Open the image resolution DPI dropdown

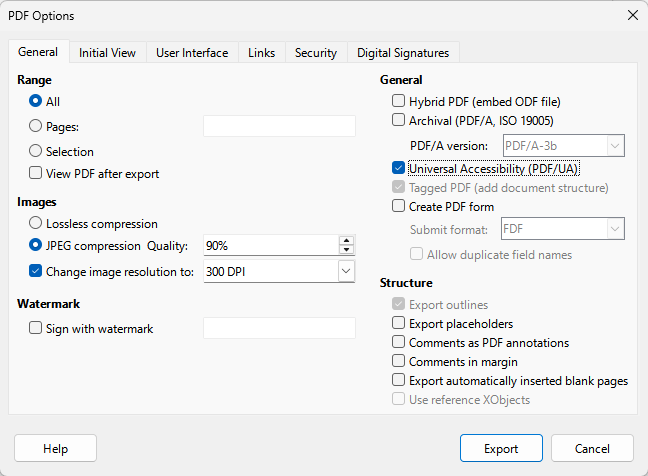point(346,271)
